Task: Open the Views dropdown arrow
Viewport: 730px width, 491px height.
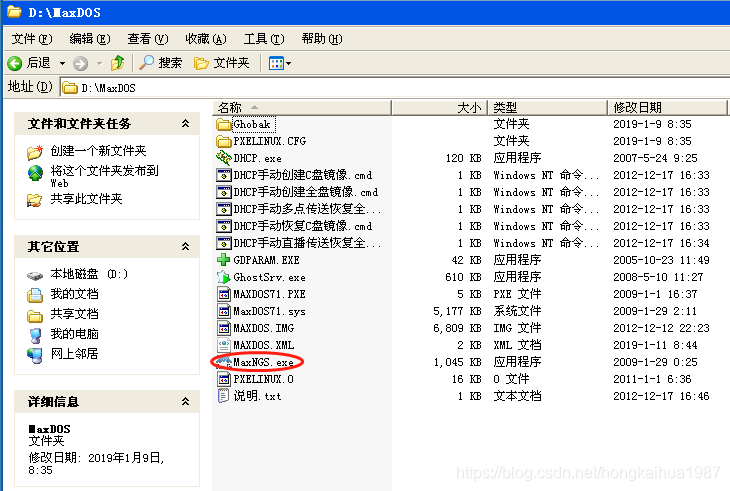Action: tap(288, 63)
